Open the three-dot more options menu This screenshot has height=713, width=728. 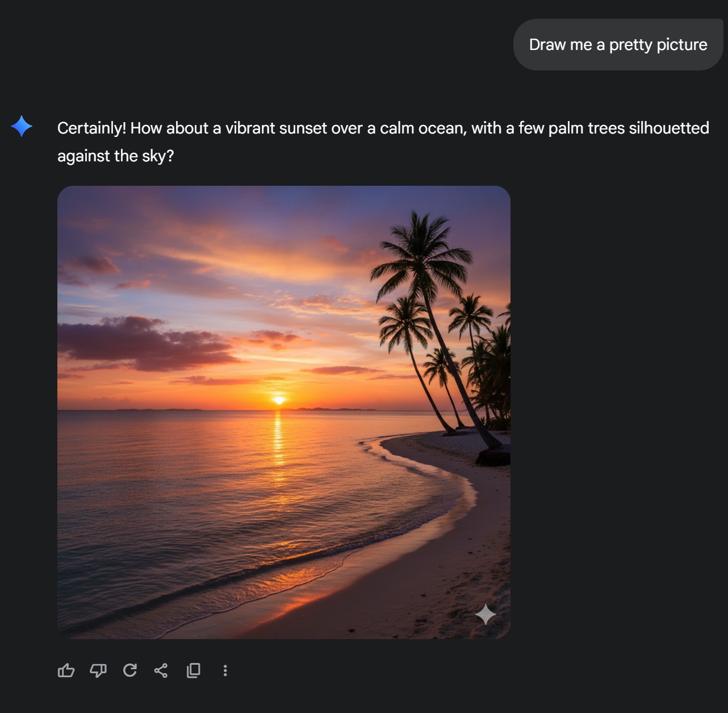[x=225, y=670]
